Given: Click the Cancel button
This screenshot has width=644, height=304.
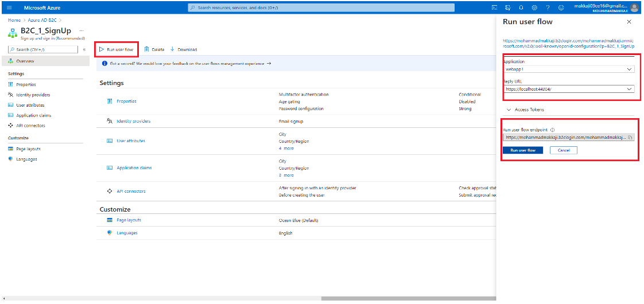Looking at the screenshot, I should coord(564,150).
